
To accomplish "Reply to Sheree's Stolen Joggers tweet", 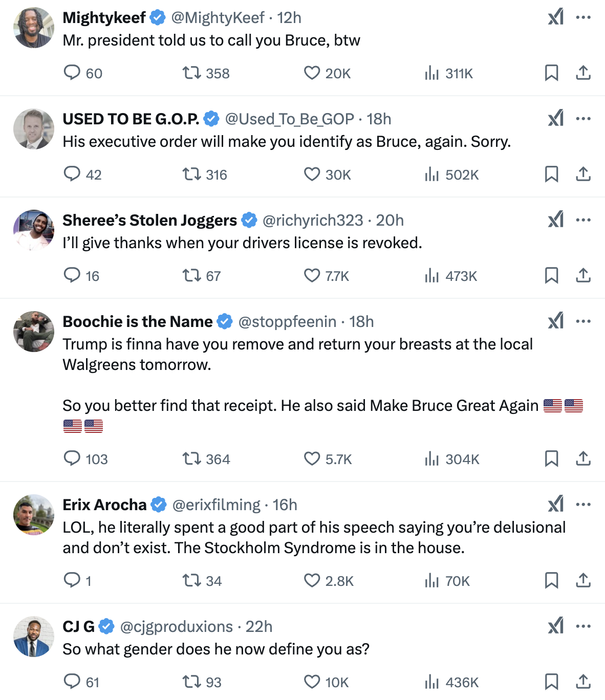I will pyautogui.click(x=72, y=276).
